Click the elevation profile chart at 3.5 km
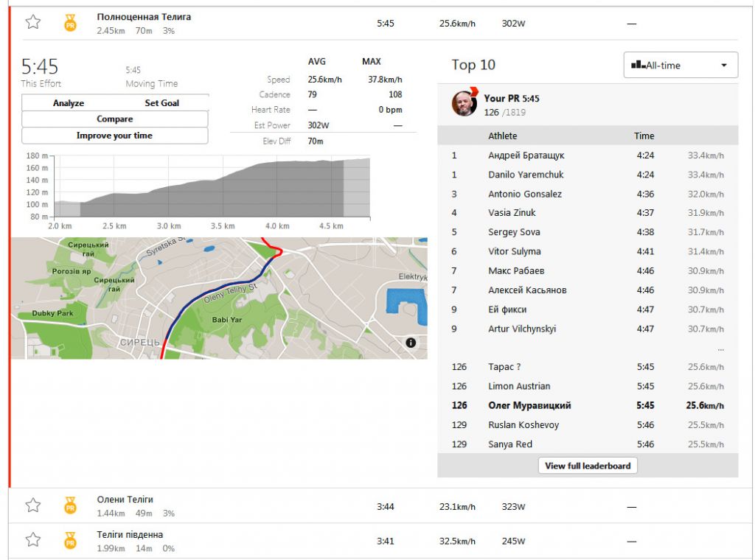755x560 pixels. [x=223, y=192]
